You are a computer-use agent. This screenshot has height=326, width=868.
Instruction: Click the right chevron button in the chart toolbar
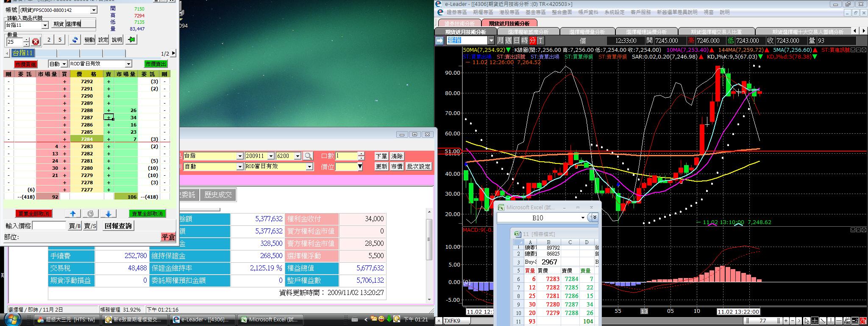[799, 321]
